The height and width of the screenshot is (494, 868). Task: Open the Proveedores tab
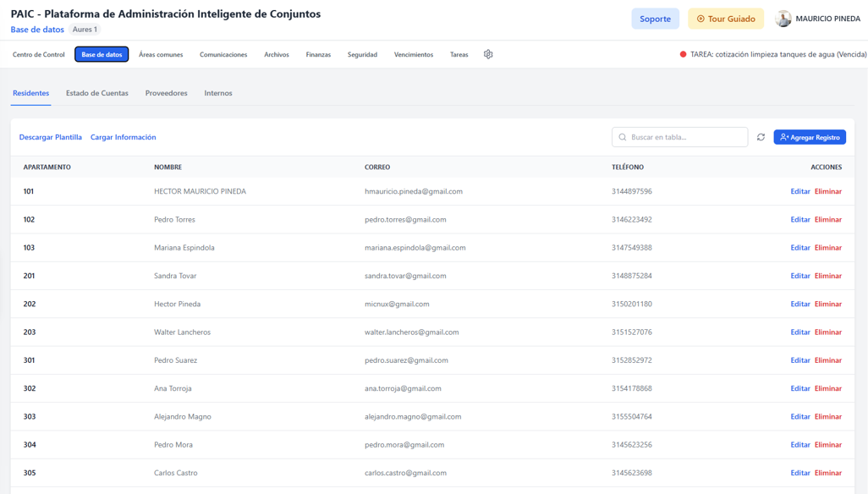(x=166, y=93)
